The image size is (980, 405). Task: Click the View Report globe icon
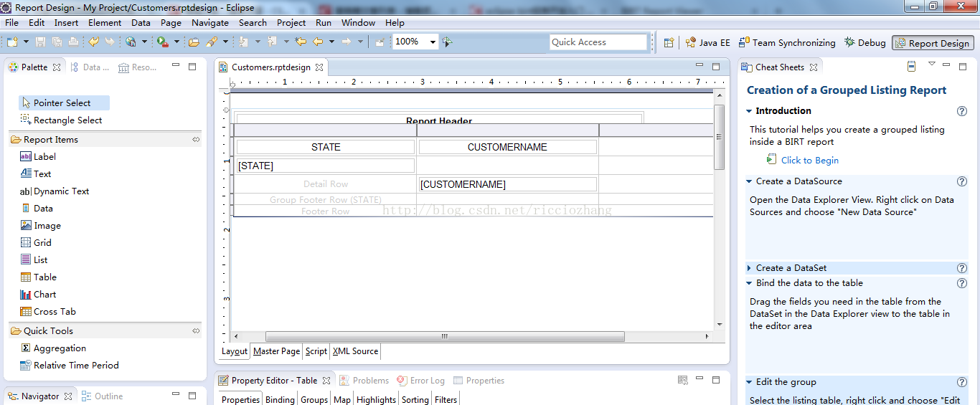click(131, 42)
